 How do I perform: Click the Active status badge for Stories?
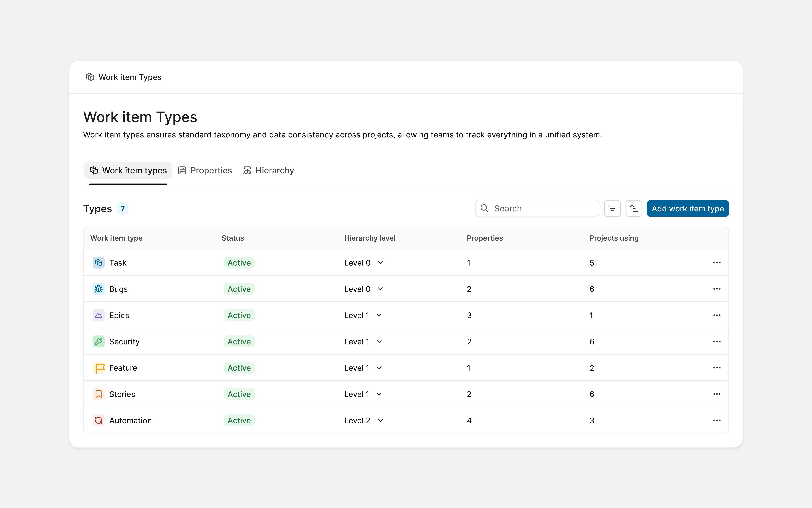coord(239,394)
